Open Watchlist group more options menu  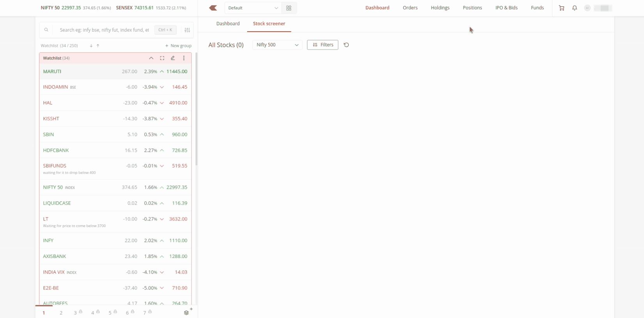(x=184, y=58)
